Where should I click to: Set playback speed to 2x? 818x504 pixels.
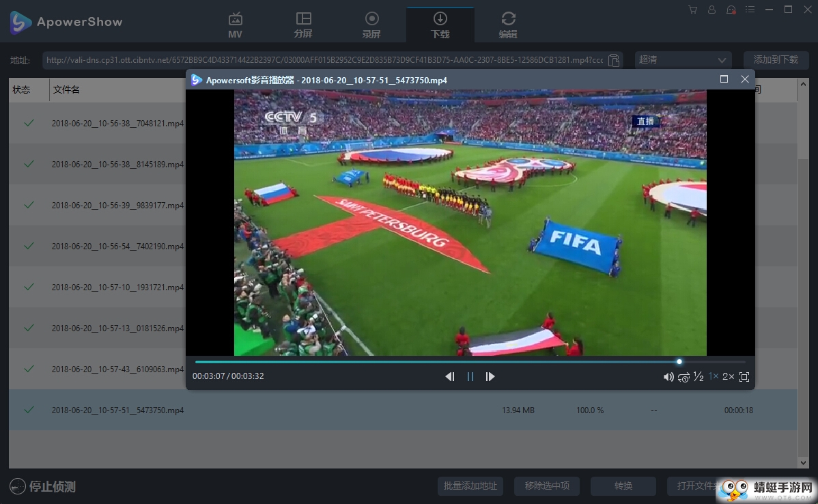pyautogui.click(x=729, y=377)
